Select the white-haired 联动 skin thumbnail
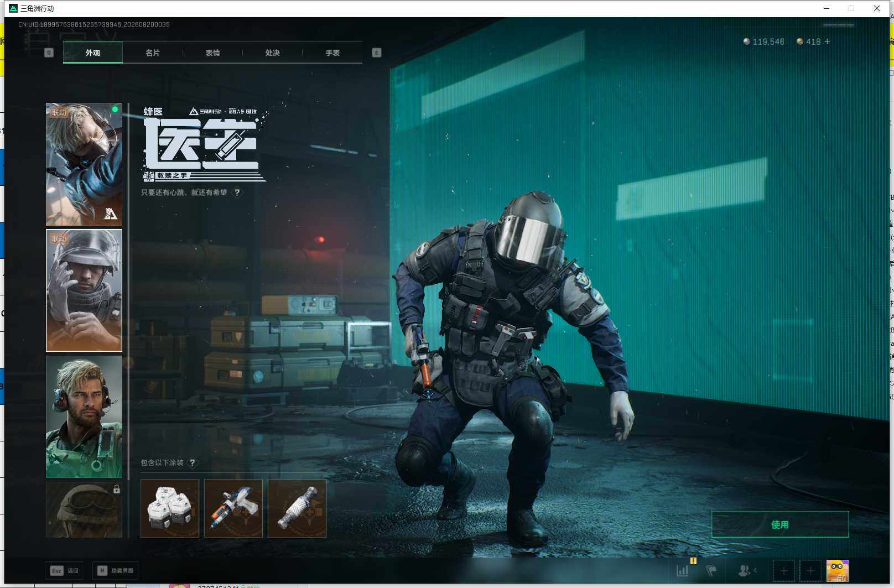 84,164
